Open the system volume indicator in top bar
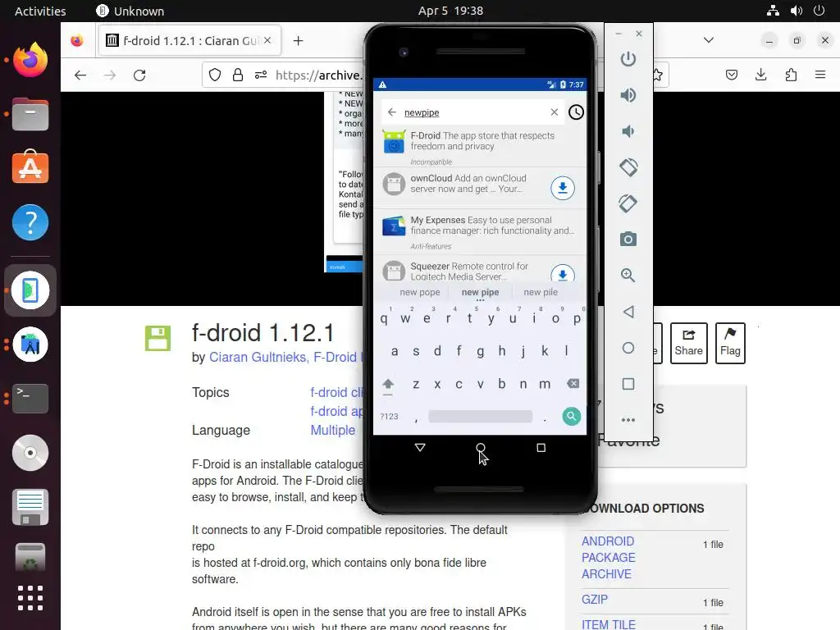The image size is (840, 630). click(796, 11)
